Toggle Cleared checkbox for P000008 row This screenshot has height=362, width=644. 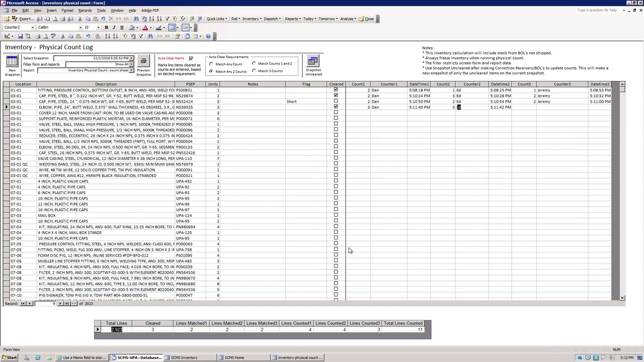336,113
